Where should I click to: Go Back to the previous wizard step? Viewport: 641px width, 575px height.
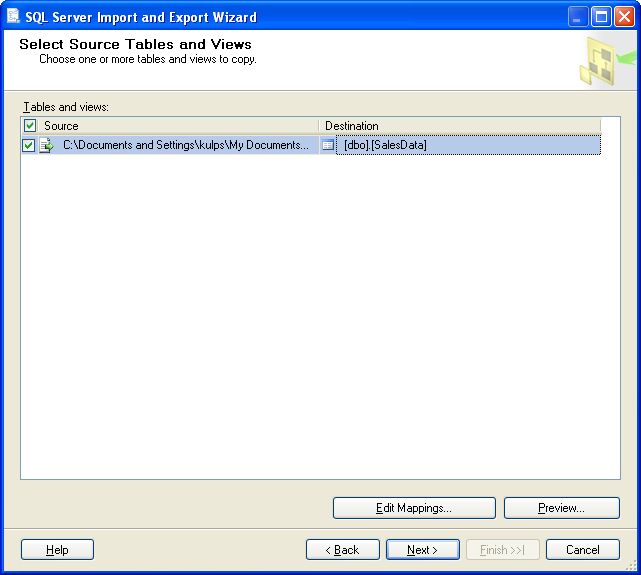pos(343,550)
